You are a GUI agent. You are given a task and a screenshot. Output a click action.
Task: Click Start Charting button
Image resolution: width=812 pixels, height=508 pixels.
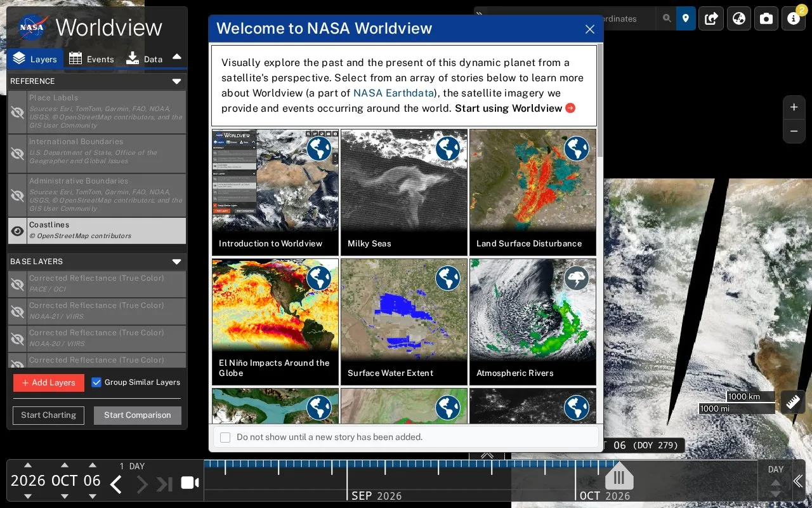coord(48,415)
